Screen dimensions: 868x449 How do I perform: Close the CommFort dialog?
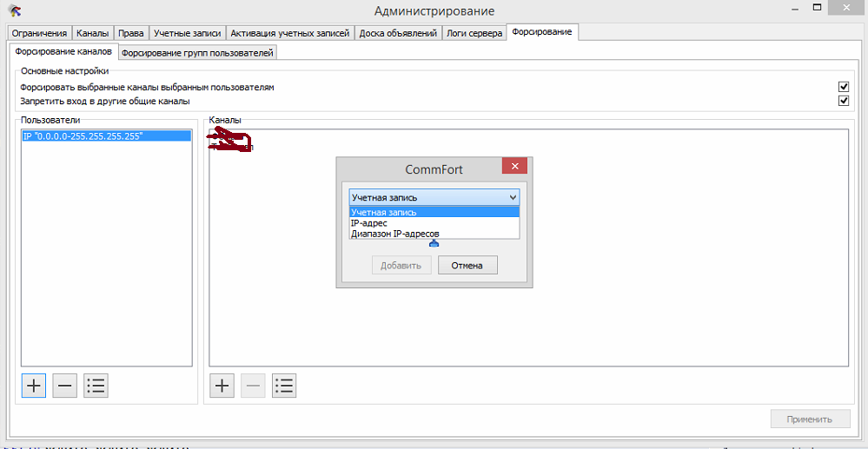point(514,168)
